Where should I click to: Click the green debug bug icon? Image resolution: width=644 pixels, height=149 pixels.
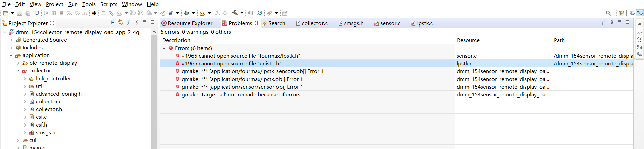[x=187, y=13]
